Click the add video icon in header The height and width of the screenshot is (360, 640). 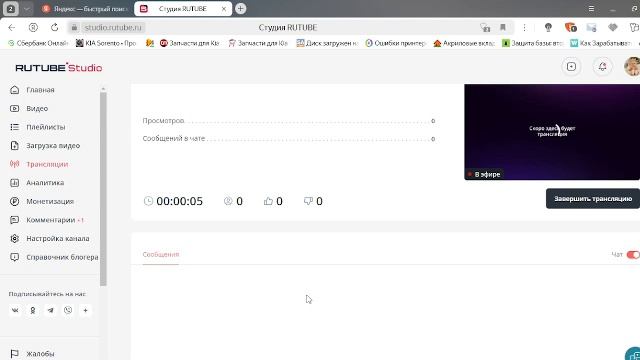[571, 67]
